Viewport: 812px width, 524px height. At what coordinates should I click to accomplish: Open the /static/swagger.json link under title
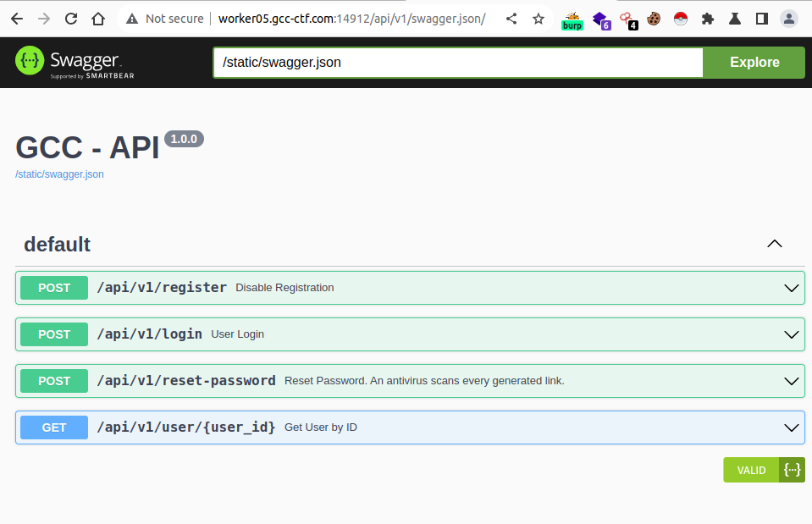click(59, 174)
